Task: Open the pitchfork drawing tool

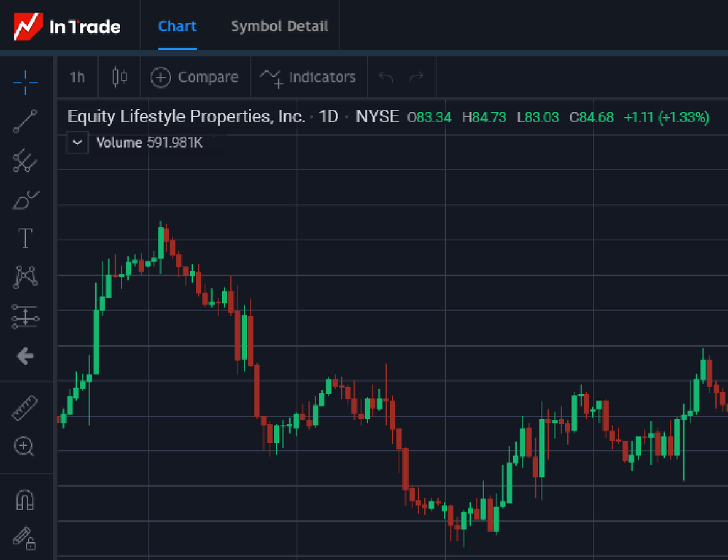Action: (25, 161)
